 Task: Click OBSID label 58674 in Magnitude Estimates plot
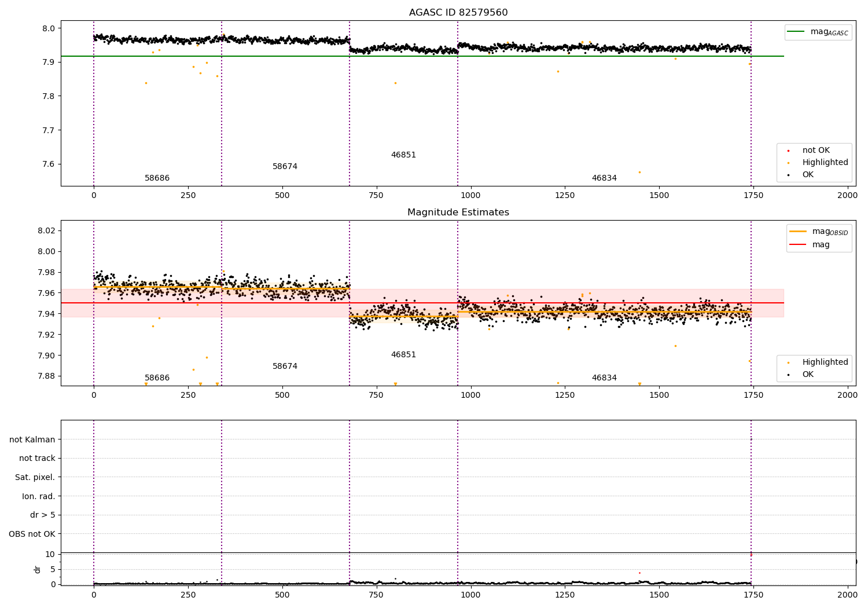285,367
